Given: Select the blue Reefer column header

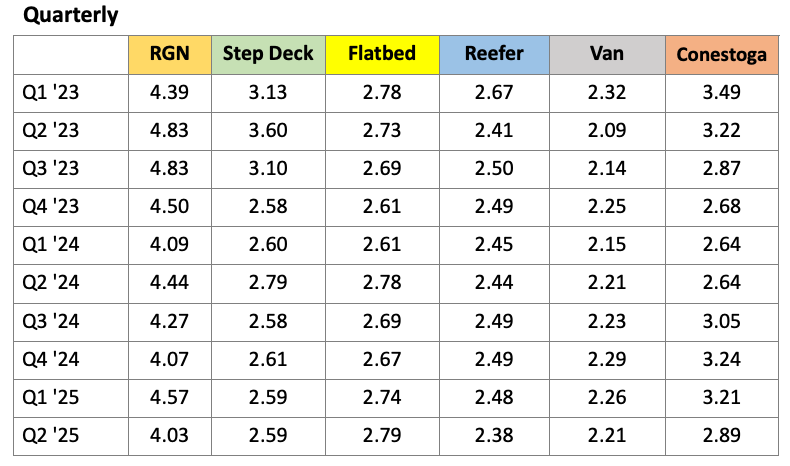Looking at the screenshot, I should [x=494, y=54].
